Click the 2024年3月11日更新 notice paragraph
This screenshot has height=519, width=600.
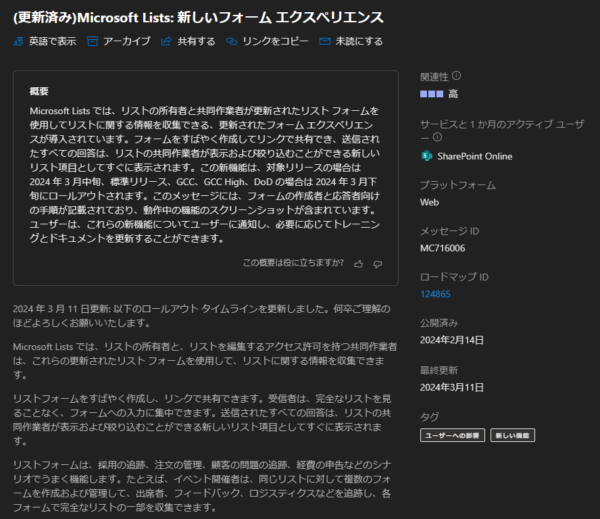[x=202, y=316]
